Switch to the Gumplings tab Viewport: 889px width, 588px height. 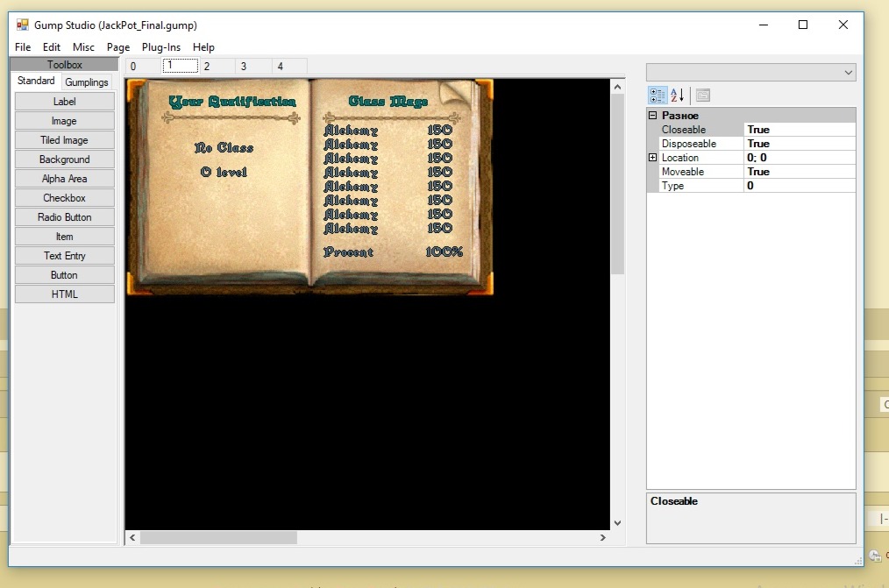coord(87,82)
